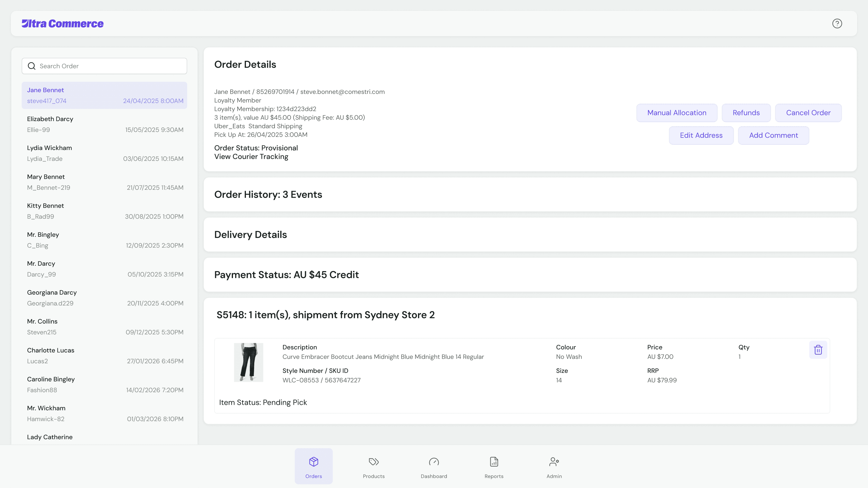
Task: Expand Payment Status AU $45 Credit panel
Action: point(286,275)
